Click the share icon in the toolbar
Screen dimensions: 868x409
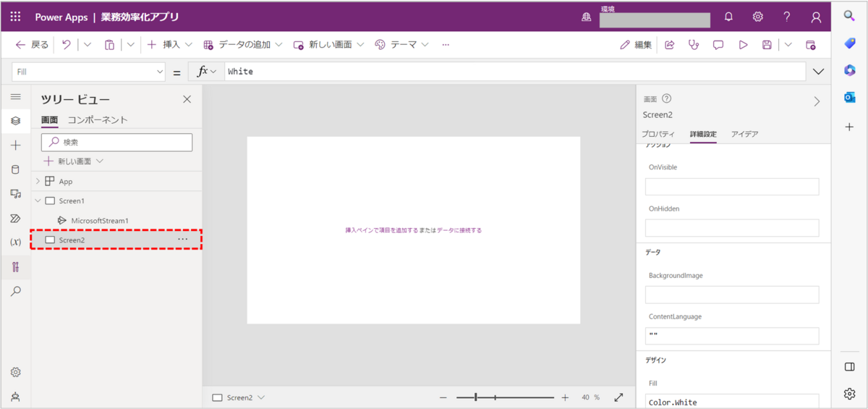click(x=670, y=45)
